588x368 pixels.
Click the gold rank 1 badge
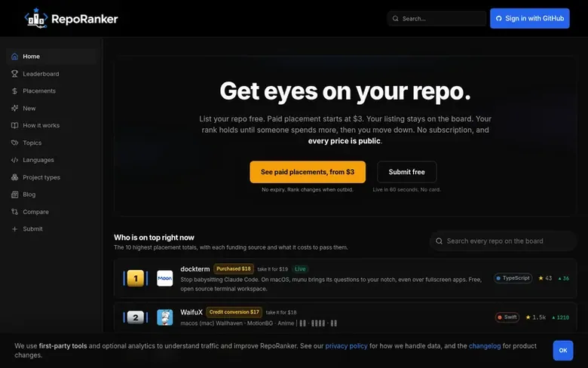tap(136, 278)
